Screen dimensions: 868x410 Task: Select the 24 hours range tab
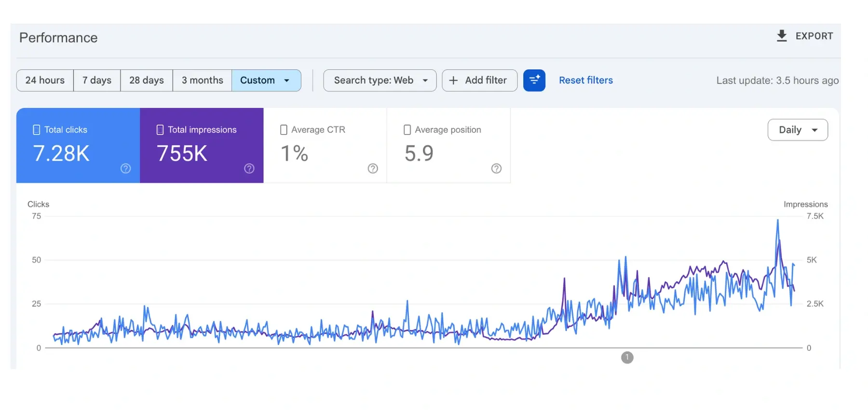click(x=45, y=80)
